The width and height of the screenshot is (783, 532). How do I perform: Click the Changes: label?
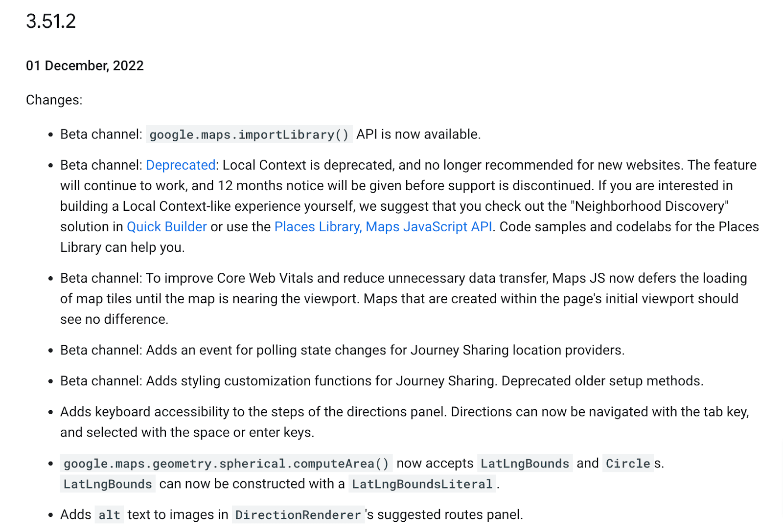(x=54, y=100)
